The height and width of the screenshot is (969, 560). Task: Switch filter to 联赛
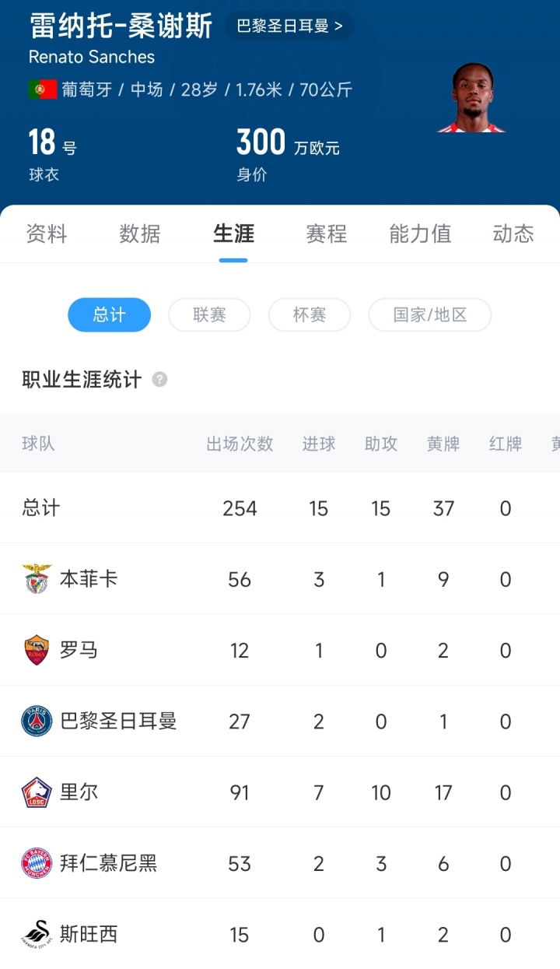[x=209, y=314]
